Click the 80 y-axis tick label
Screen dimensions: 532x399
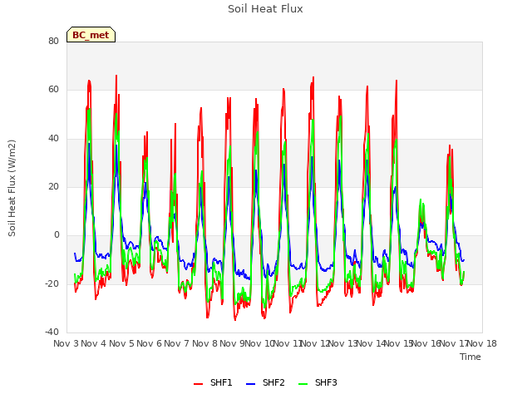[53, 41]
